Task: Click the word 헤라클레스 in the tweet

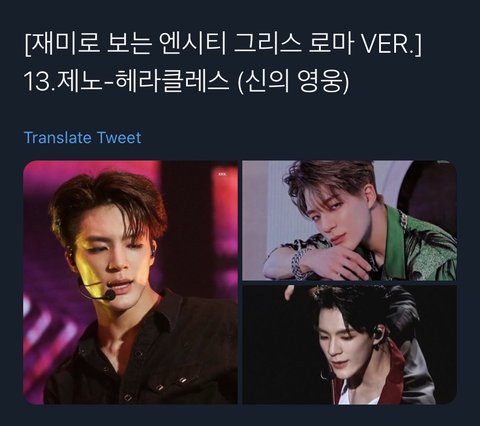Action: coord(172,82)
